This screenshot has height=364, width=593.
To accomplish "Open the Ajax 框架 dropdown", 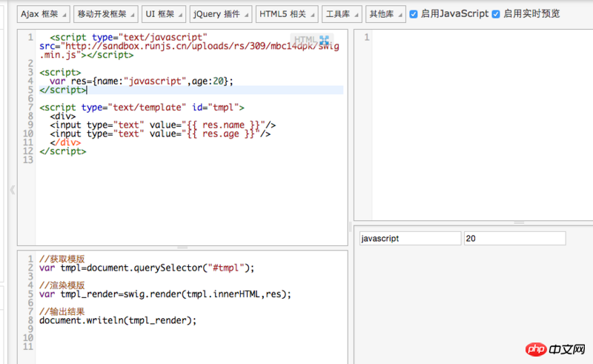I will click(44, 14).
